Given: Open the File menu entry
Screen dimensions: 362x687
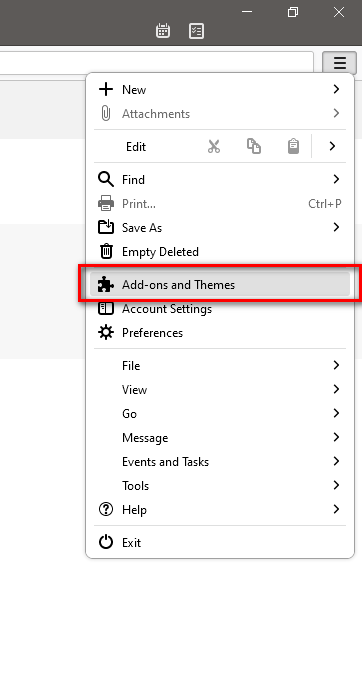Looking at the screenshot, I should point(220,365).
